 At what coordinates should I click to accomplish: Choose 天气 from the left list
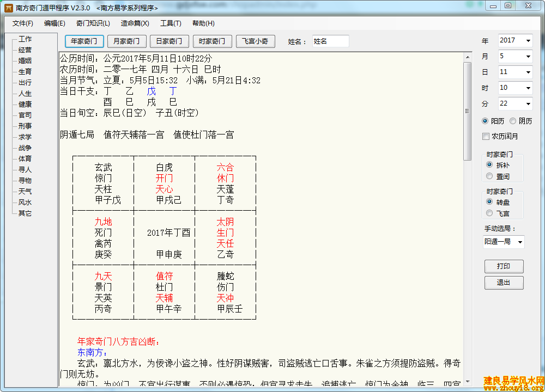pyautogui.click(x=25, y=191)
